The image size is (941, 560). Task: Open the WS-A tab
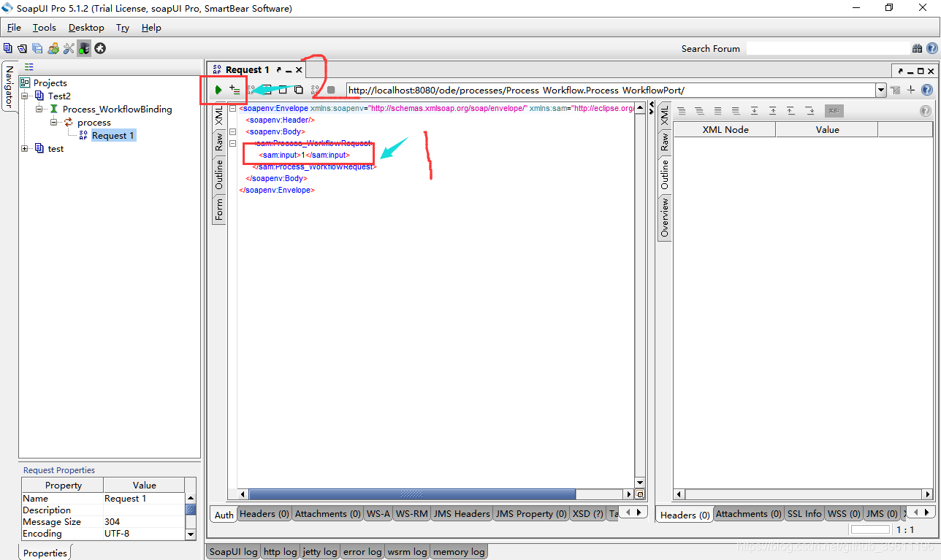(x=378, y=514)
